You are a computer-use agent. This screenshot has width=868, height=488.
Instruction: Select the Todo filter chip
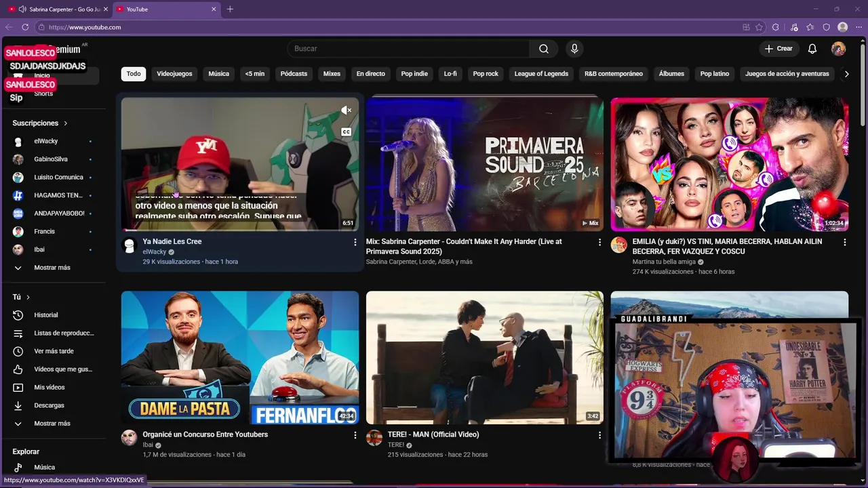point(134,74)
